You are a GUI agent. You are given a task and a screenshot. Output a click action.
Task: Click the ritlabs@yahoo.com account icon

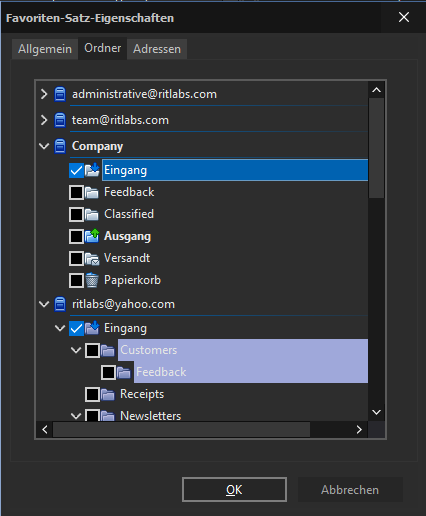(60, 304)
